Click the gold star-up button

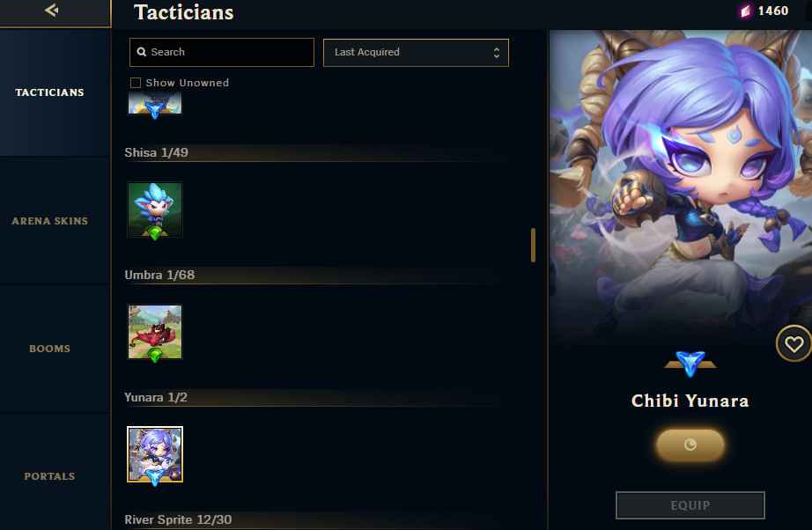point(690,445)
